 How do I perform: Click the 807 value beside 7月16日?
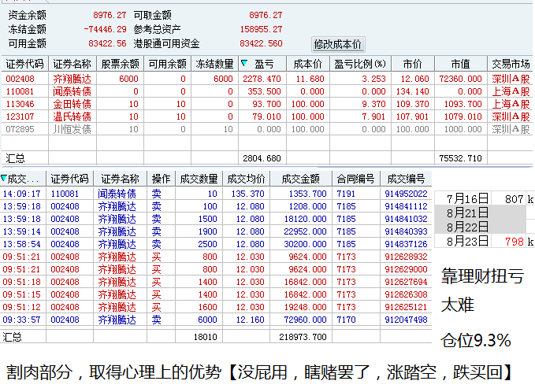pos(515,199)
